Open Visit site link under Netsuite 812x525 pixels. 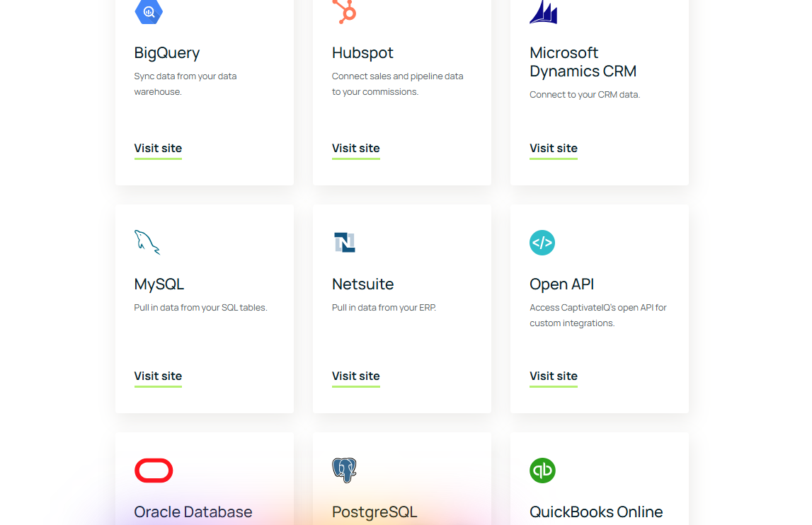click(356, 376)
